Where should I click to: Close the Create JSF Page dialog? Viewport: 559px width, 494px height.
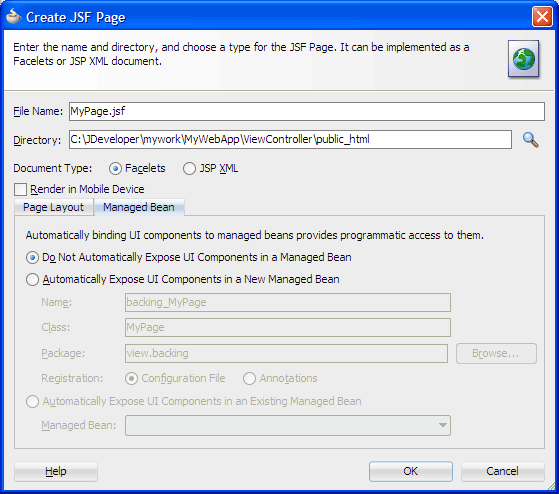point(542,16)
